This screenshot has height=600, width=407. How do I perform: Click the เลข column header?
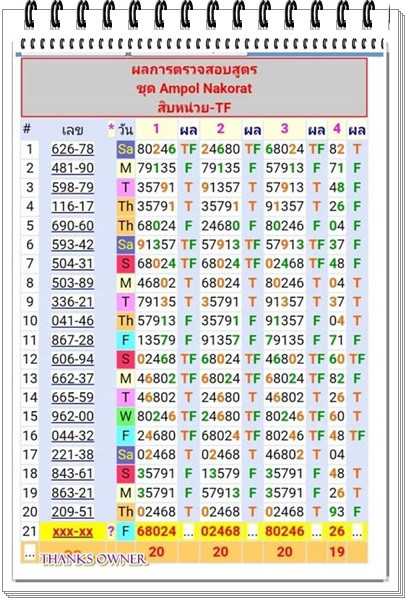coord(73,130)
